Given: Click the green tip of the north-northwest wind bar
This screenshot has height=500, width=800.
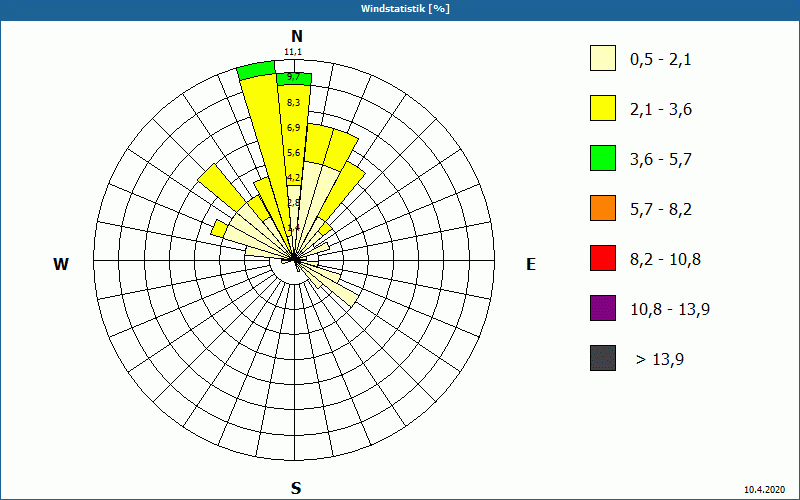Looking at the screenshot, I should click(x=257, y=70).
